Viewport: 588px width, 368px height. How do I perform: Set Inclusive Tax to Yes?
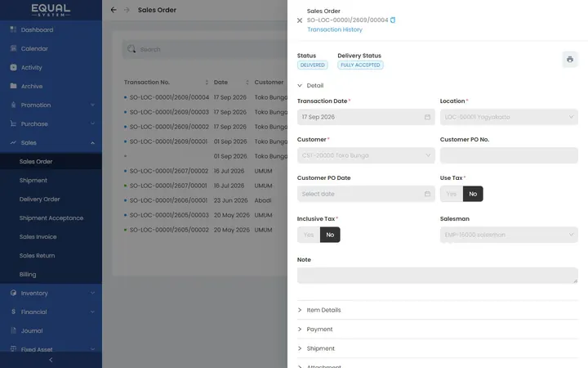pyautogui.click(x=309, y=235)
